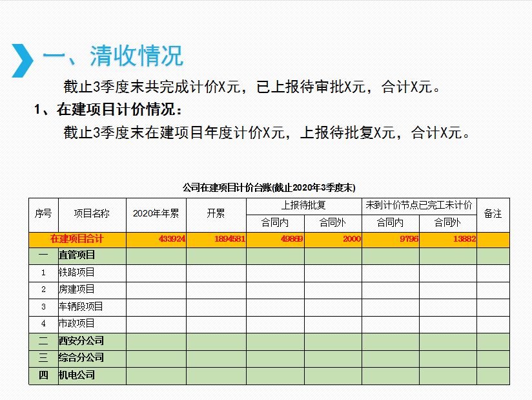Select the value 2000 in totals row
532x400 pixels.
coord(352,239)
